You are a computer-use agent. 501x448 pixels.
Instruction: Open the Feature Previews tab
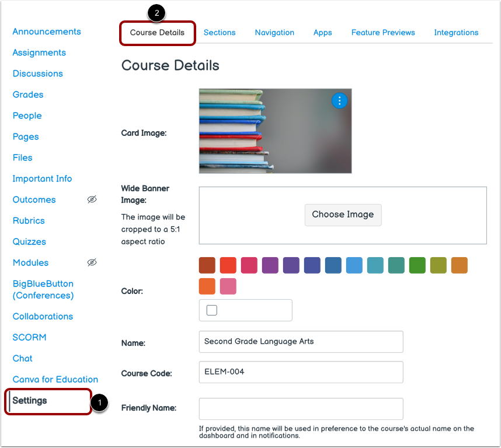pyautogui.click(x=383, y=33)
